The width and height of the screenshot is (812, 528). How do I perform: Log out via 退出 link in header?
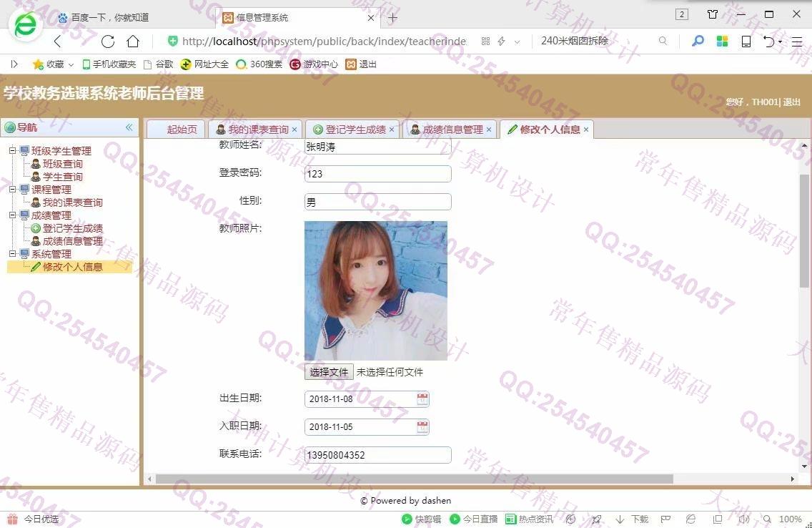click(792, 102)
